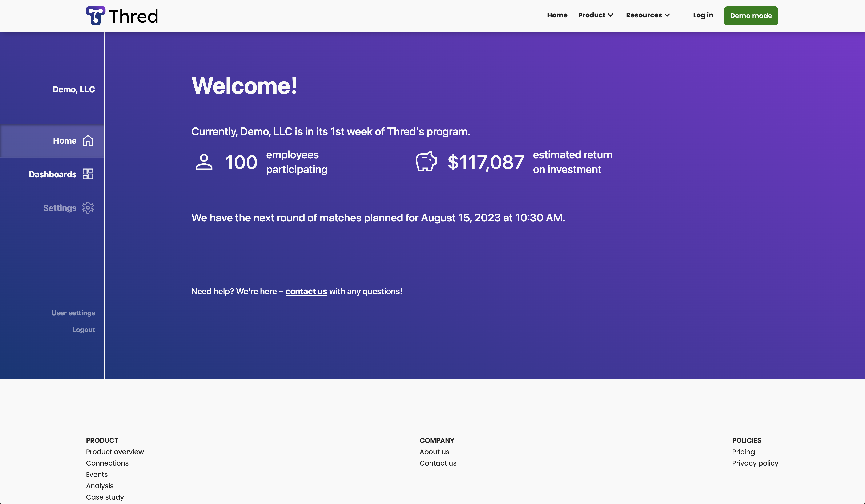The image size is (865, 504).
Task: Open User settings in sidebar
Action: (73, 313)
